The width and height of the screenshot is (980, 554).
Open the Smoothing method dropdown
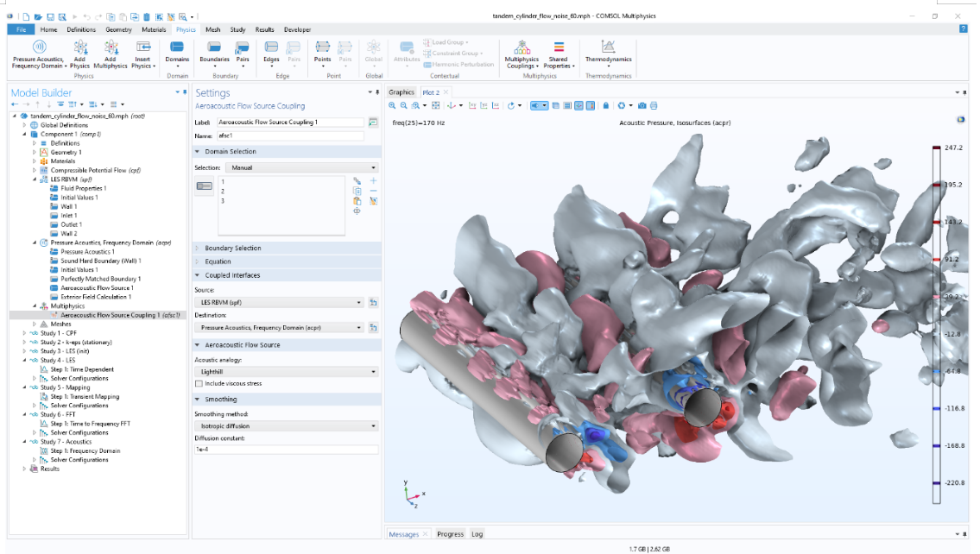(x=287, y=426)
